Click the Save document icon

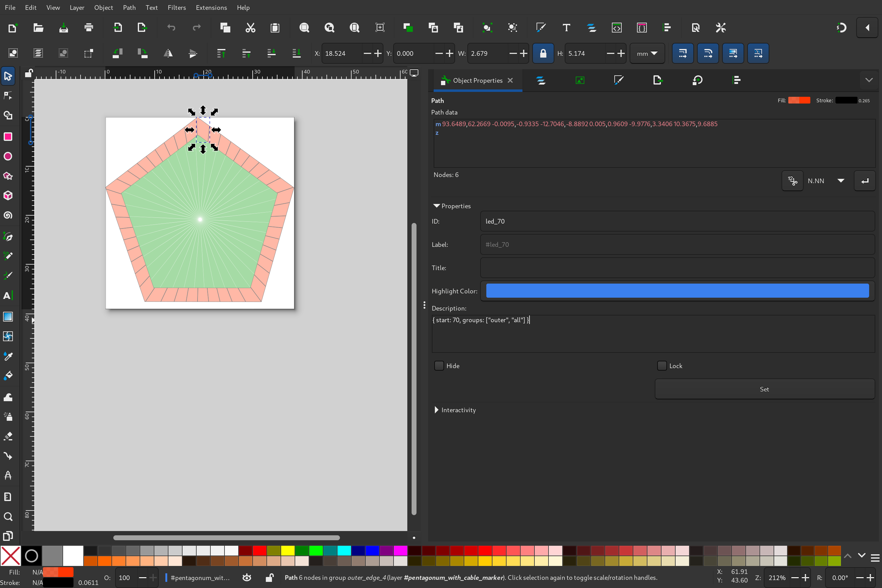(63, 27)
